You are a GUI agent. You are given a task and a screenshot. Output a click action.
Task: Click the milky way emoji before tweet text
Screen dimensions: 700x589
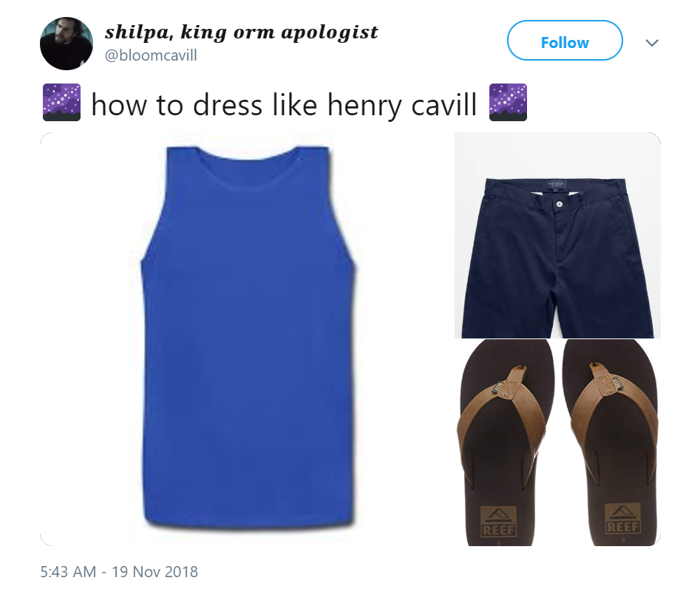(x=61, y=102)
